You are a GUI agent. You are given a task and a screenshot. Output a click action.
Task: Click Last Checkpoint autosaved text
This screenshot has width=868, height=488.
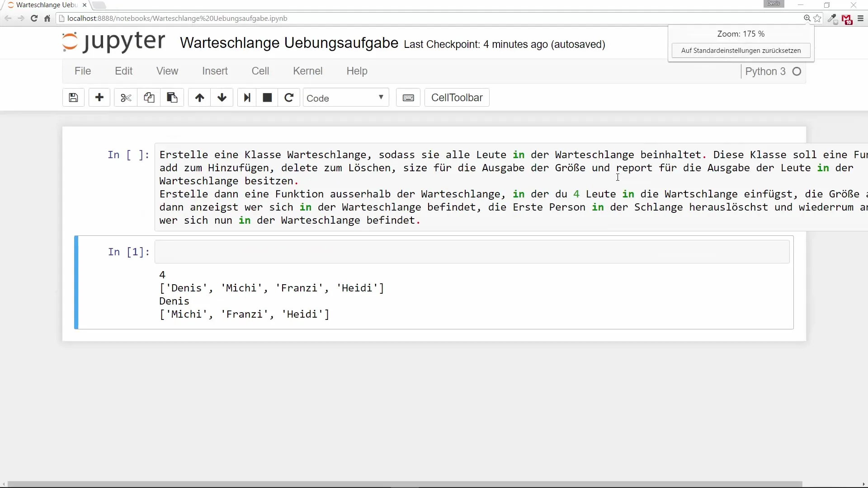click(x=505, y=44)
